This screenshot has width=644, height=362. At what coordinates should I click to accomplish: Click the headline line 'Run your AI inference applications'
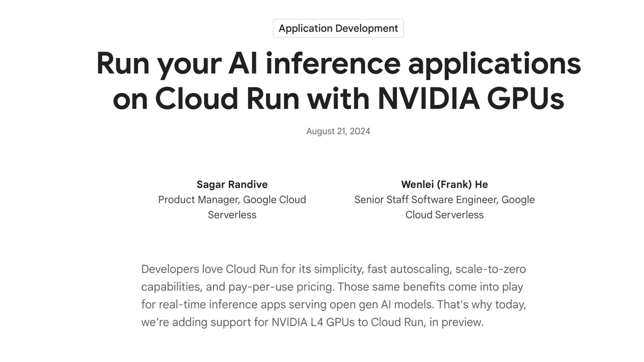click(x=338, y=63)
